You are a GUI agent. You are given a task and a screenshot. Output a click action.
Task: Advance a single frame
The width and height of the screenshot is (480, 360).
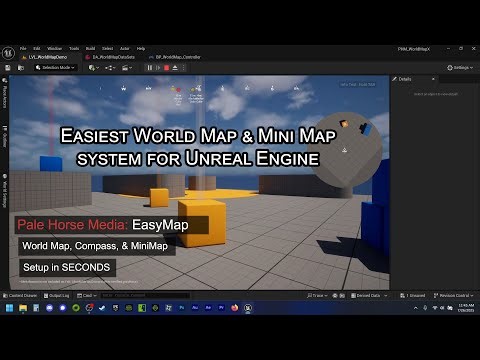click(158, 68)
